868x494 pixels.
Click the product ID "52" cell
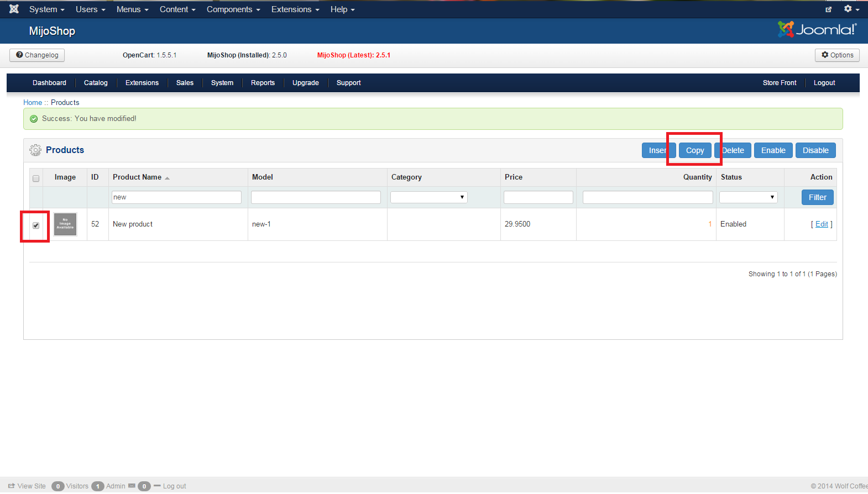pyautogui.click(x=95, y=224)
